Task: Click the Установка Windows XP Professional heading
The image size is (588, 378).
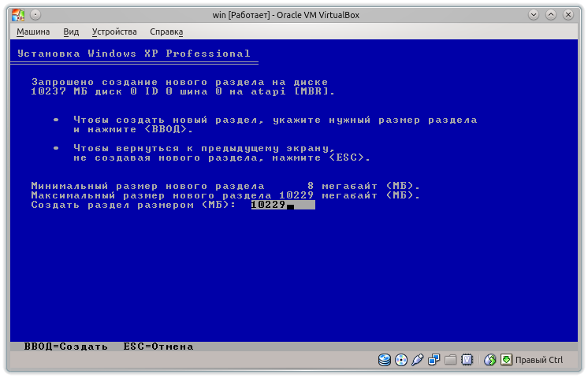Action: pyautogui.click(x=134, y=54)
